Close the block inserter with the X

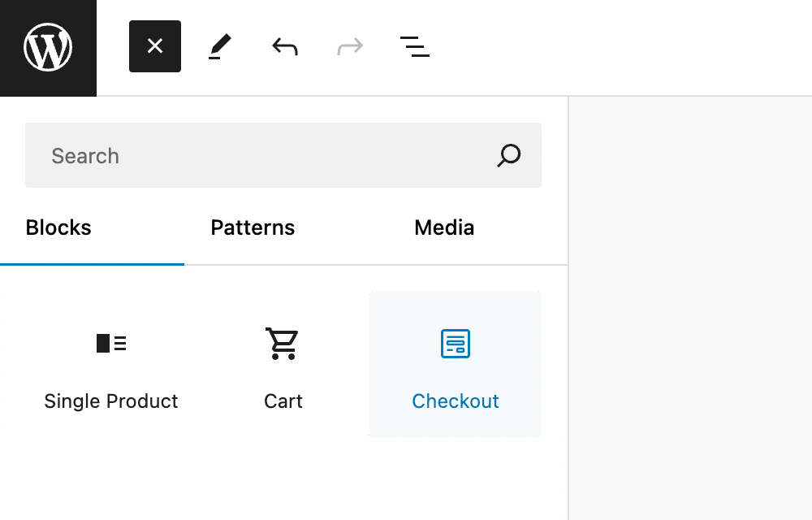[154, 46]
